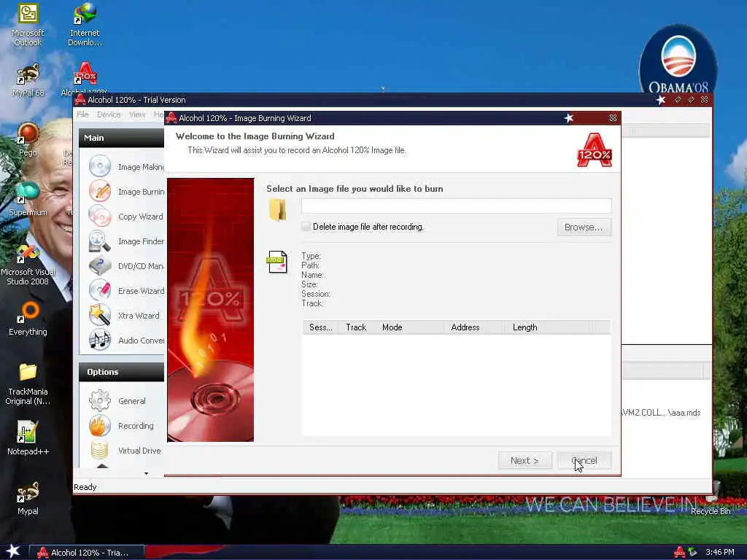Open the File menu

coord(83,114)
